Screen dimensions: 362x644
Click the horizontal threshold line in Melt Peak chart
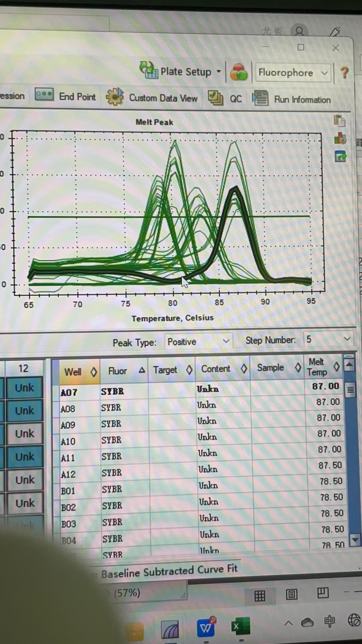(x=169, y=217)
